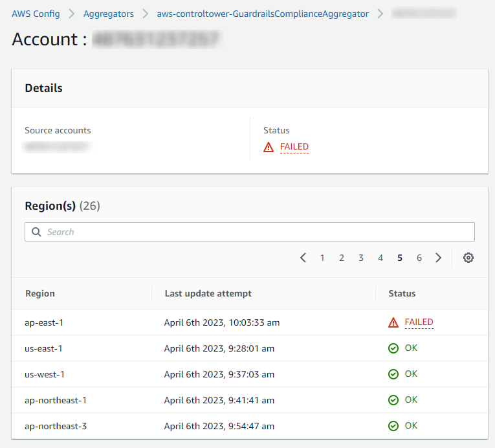Select the ap-northeast-1 region cell
495x448 pixels.
(56, 400)
